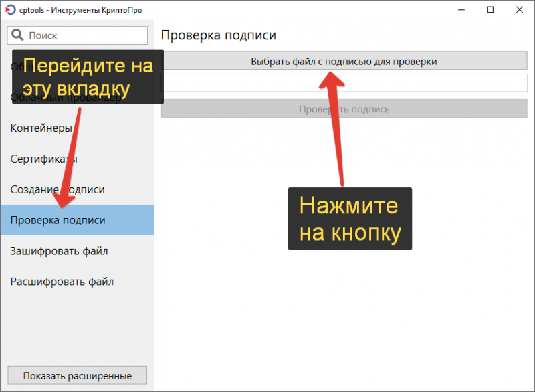
Task: Click the cptools app logo in title bar
Action: pyautogui.click(x=11, y=10)
